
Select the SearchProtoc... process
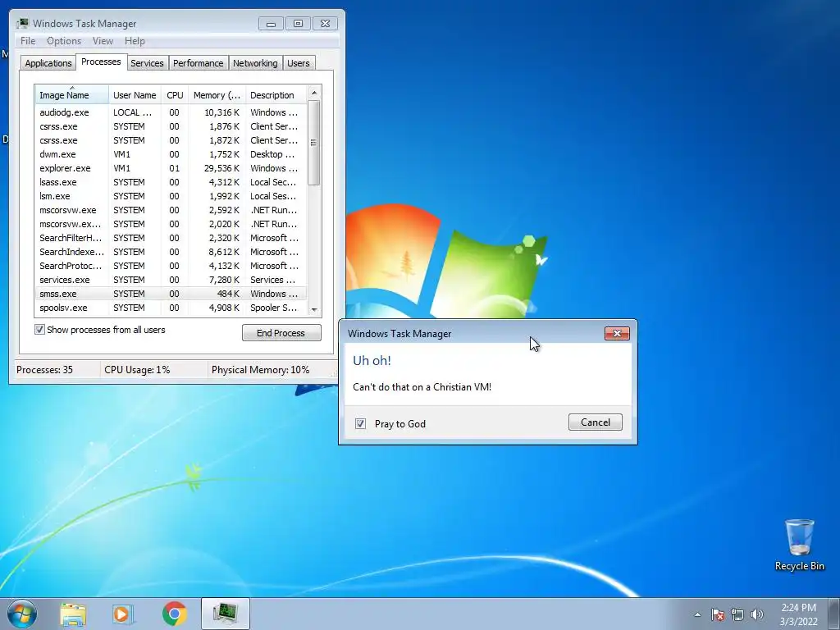(x=171, y=266)
